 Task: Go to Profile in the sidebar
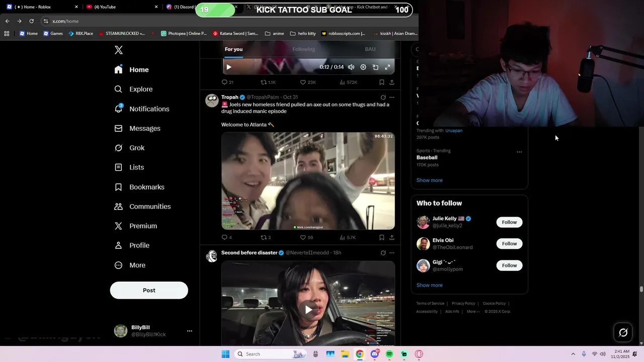[132, 245]
